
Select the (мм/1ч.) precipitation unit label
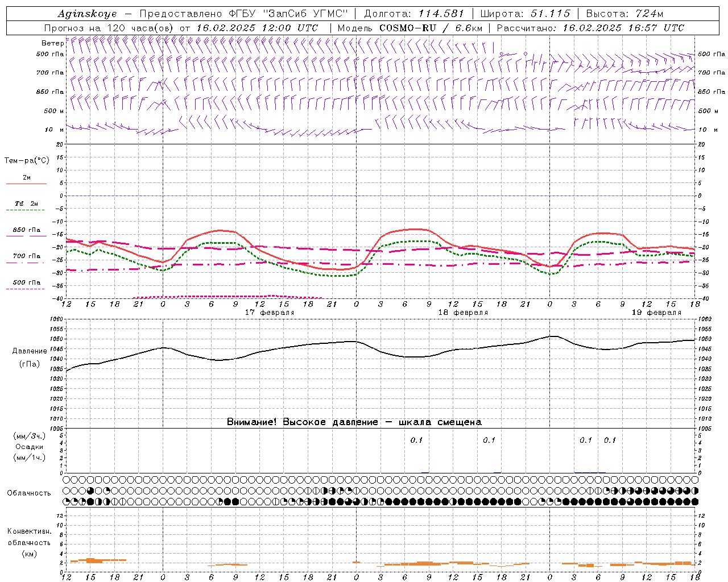click(x=29, y=458)
